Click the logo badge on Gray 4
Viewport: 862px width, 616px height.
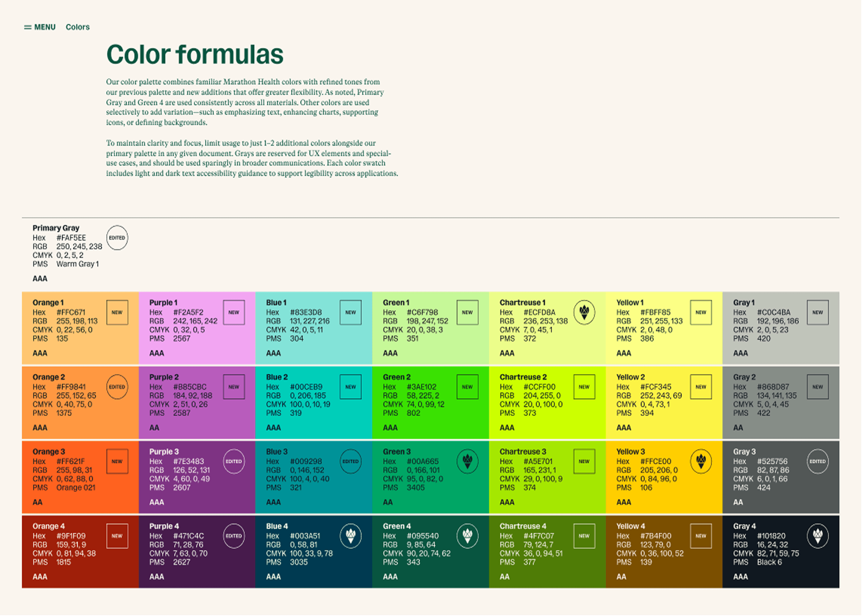click(818, 536)
